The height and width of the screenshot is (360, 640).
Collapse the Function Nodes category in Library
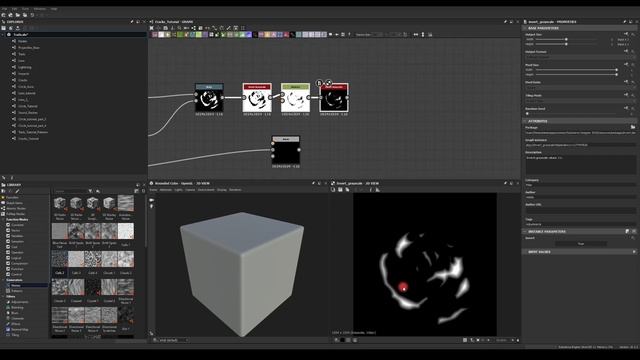tap(3, 220)
